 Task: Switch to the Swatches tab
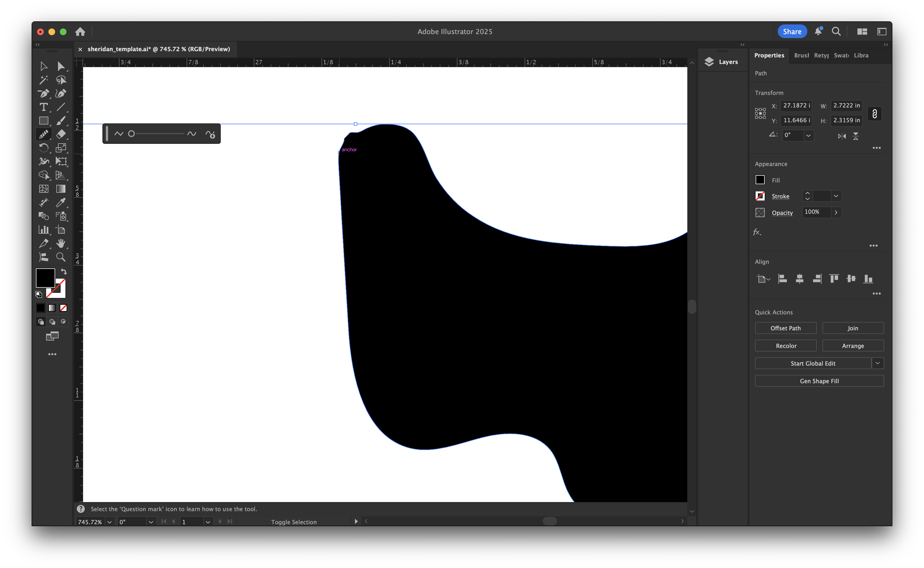841,55
